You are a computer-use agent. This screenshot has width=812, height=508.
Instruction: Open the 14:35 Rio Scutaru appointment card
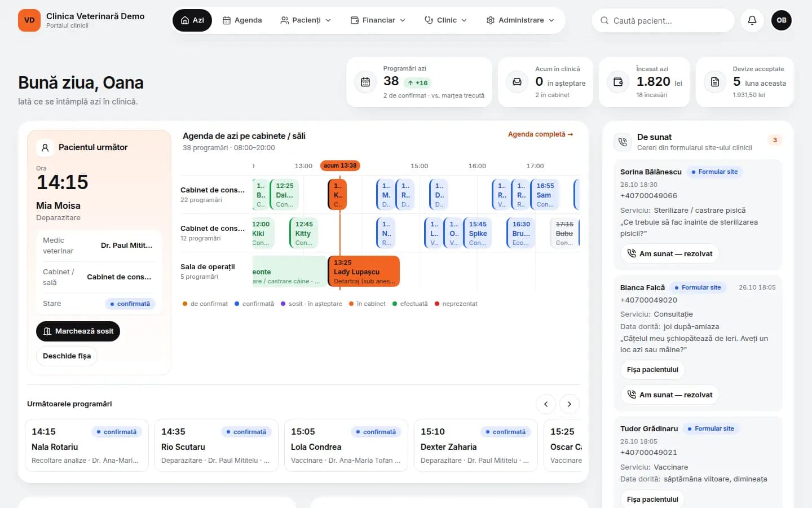tap(217, 445)
